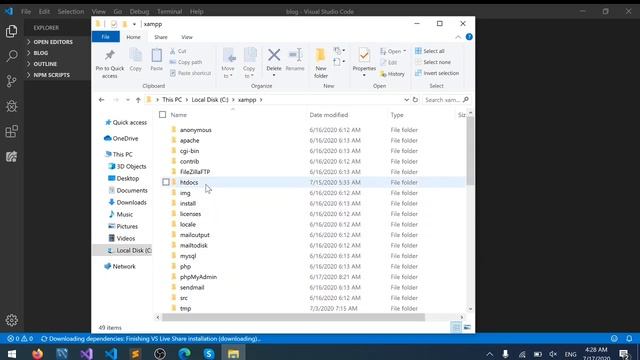Viewport: 640px width, 360px height.
Task: Switch to the Home ribbon tab
Action: 133,37
